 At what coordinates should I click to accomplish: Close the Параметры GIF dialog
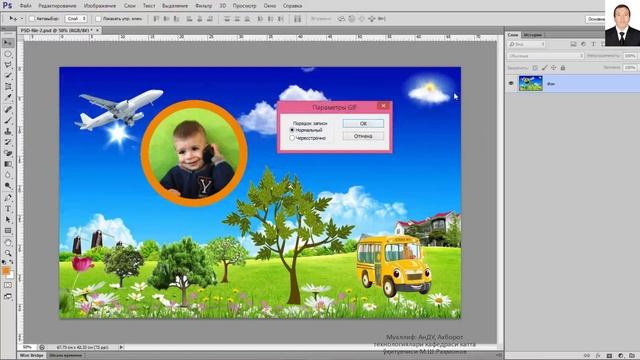(383, 106)
